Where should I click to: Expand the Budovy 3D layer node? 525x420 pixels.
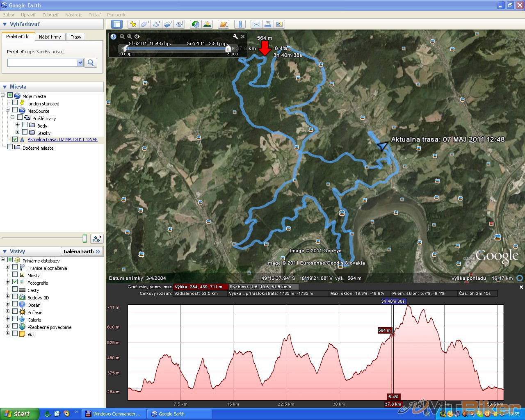tap(7, 297)
